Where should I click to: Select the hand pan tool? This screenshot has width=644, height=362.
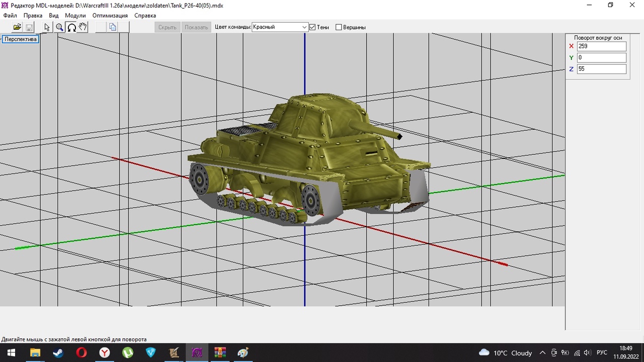pyautogui.click(x=83, y=27)
